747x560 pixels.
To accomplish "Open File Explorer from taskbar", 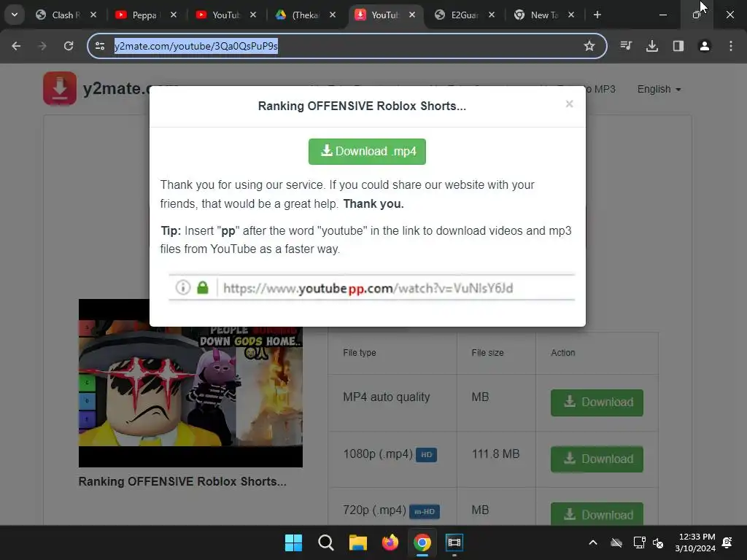I will pyautogui.click(x=357, y=542).
